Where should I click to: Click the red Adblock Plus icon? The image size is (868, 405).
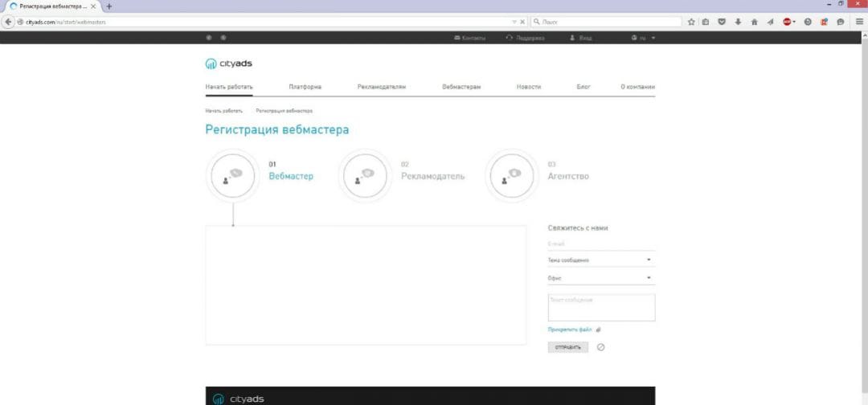pos(787,22)
